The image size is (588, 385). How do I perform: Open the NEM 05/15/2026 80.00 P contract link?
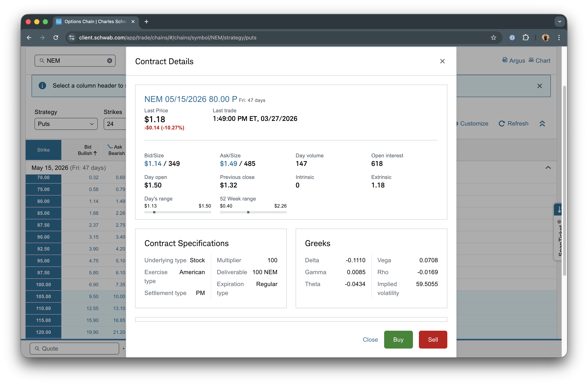pos(190,99)
